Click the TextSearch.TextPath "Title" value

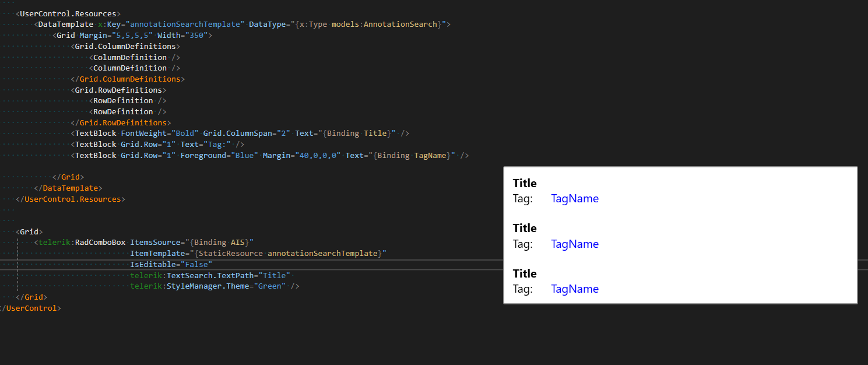pos(274,275)
